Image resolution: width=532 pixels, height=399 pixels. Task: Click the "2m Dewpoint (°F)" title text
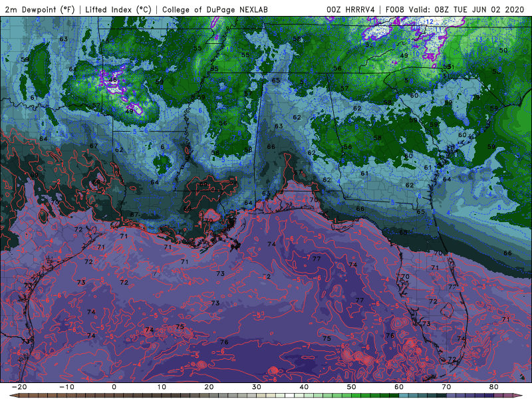click(40, 10)
